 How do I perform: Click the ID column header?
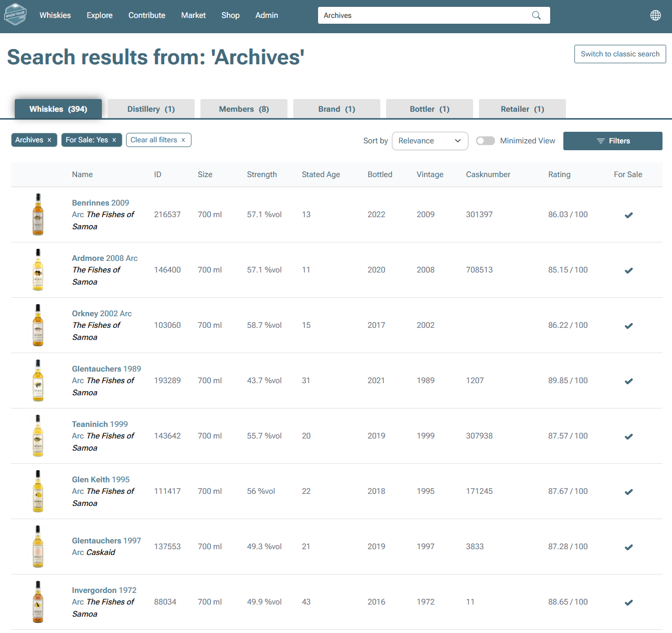[x=158, y=174]
